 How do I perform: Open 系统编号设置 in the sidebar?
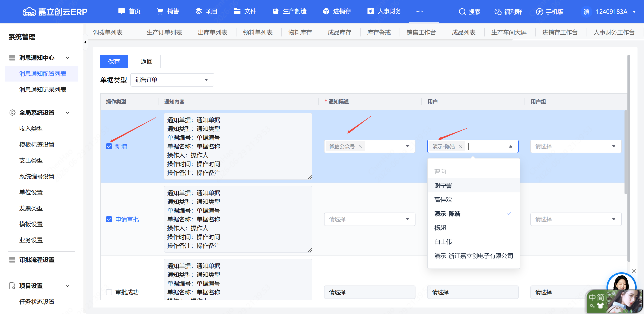[37, 176]
